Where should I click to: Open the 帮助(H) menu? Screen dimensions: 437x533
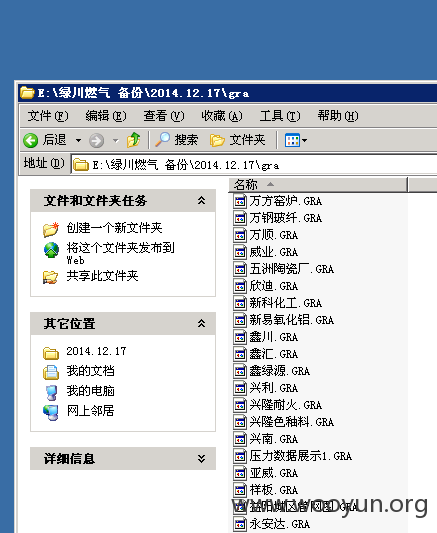tap(338, 116)
